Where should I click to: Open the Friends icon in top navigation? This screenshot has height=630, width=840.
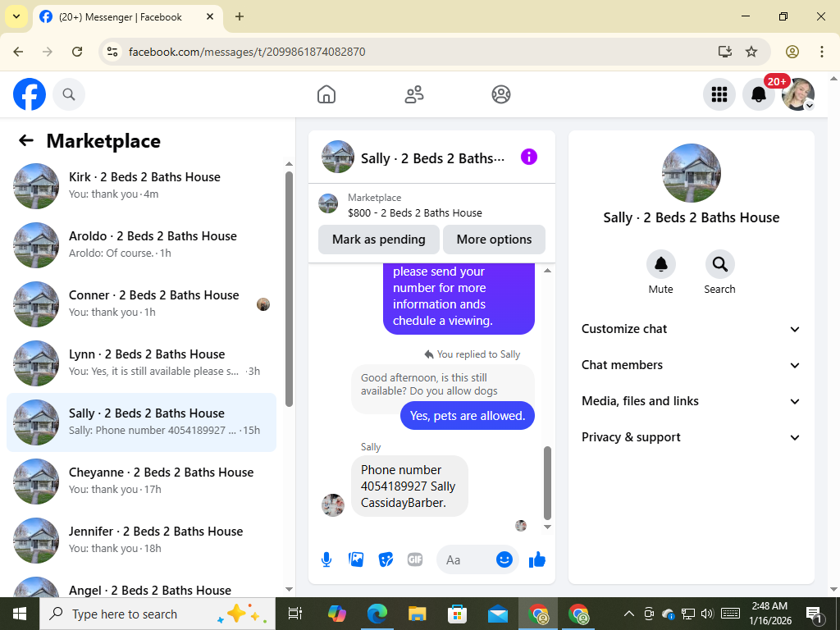[413, 94]
